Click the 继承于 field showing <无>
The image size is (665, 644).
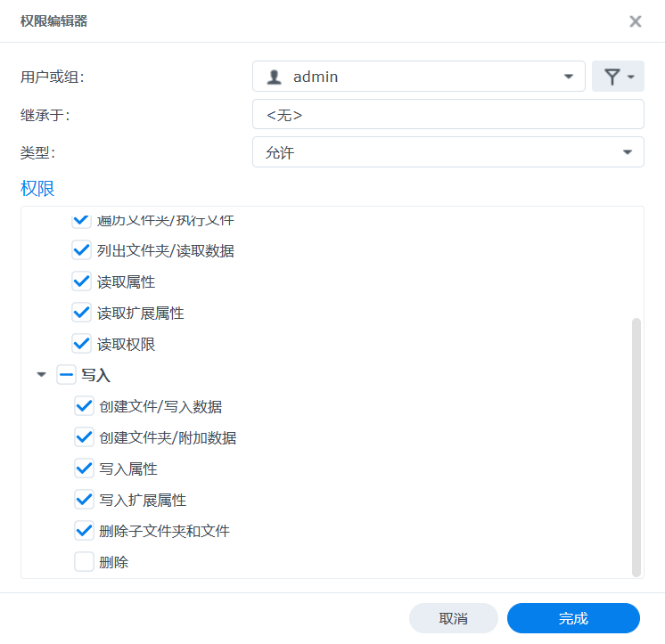448,114
